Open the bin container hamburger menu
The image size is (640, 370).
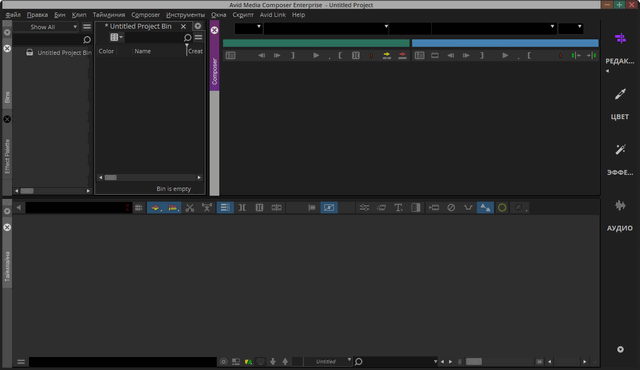click(x=87, y=27)
